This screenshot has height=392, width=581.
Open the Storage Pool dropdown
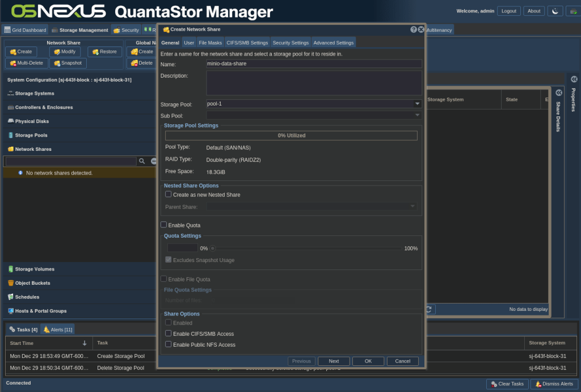pyautogui.click(x=418, y=103)
